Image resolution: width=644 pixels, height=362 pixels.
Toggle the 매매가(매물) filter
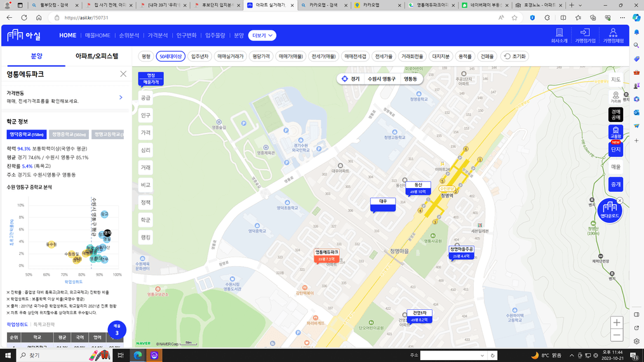(x=290, y=57)
